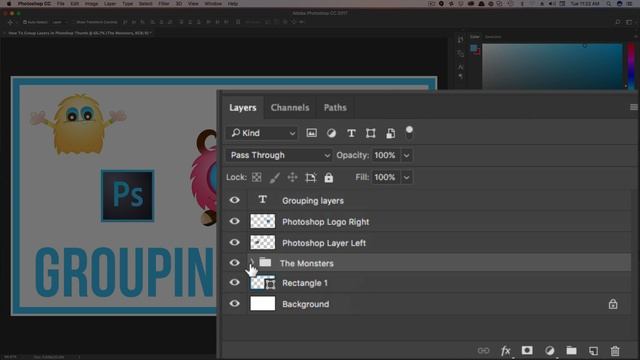Viewport: 640px width, 360px height.
Task: Filter for type layers icon
Action: pos(351,133)
